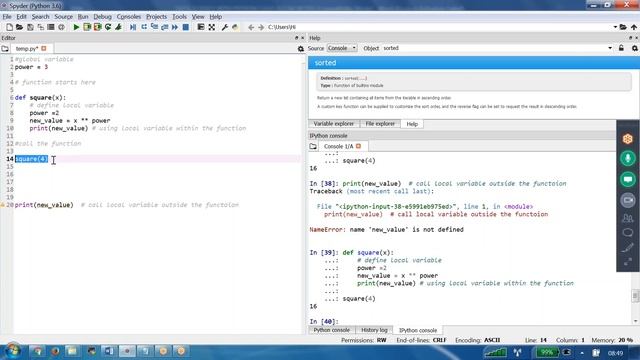The width and height of the screenshot is (640, 360).
Task: Continue execution until next breakpoint
Action: coord(175,27)
